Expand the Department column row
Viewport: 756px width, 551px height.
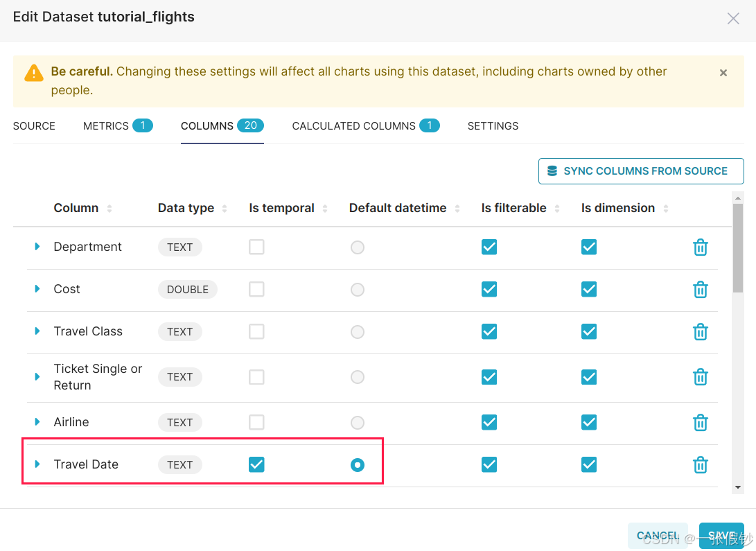tap(37, 247)
